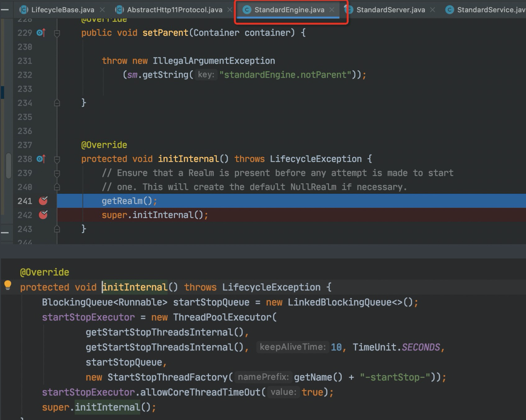Open the StandardService.java tab

[491, 10]
